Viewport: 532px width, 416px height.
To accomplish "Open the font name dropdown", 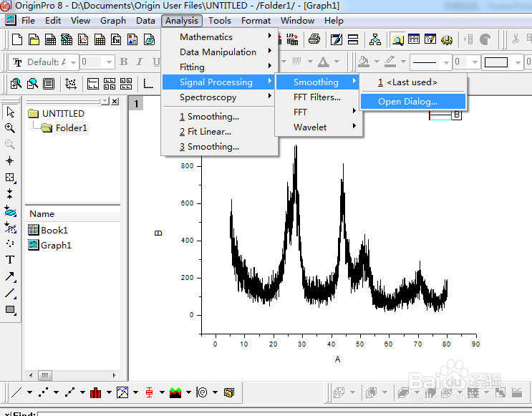I will click(x=73, y=62).
